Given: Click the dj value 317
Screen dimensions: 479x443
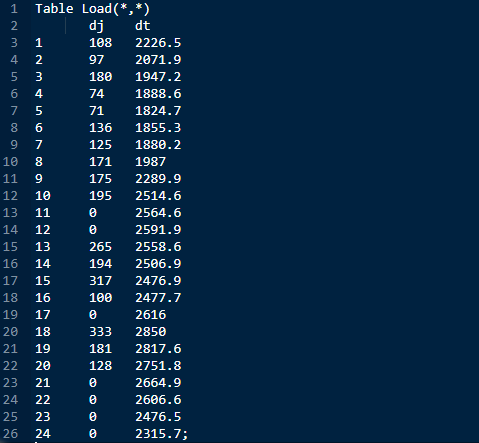Looking at the screenshot, I should (x=100, y=281).
